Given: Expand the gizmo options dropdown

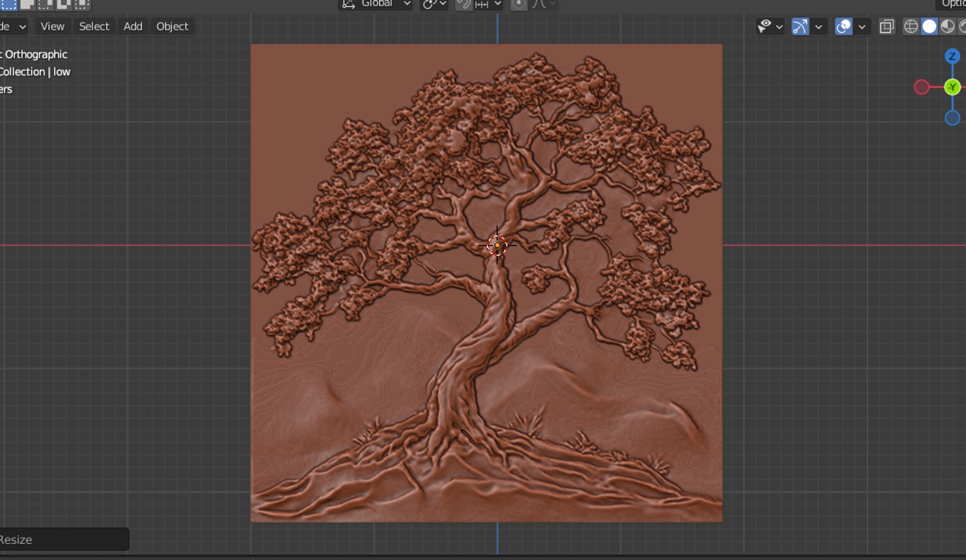Looking at the screenshot, I should 819,26.
